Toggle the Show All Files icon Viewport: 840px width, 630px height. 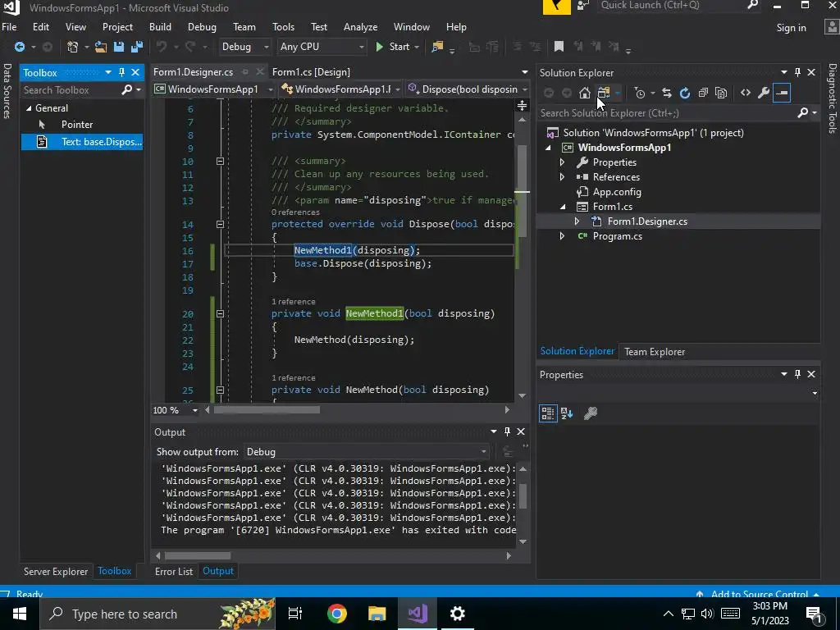[x=721, y=93]
